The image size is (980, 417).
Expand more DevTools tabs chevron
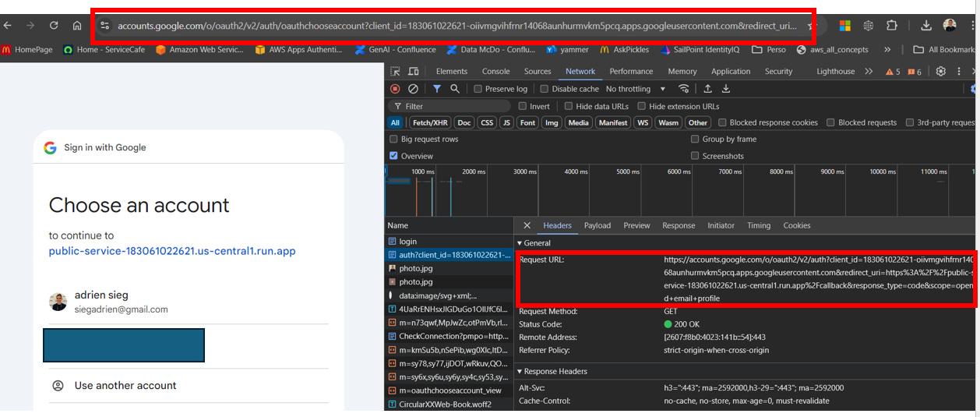click(x=869, y=72)
